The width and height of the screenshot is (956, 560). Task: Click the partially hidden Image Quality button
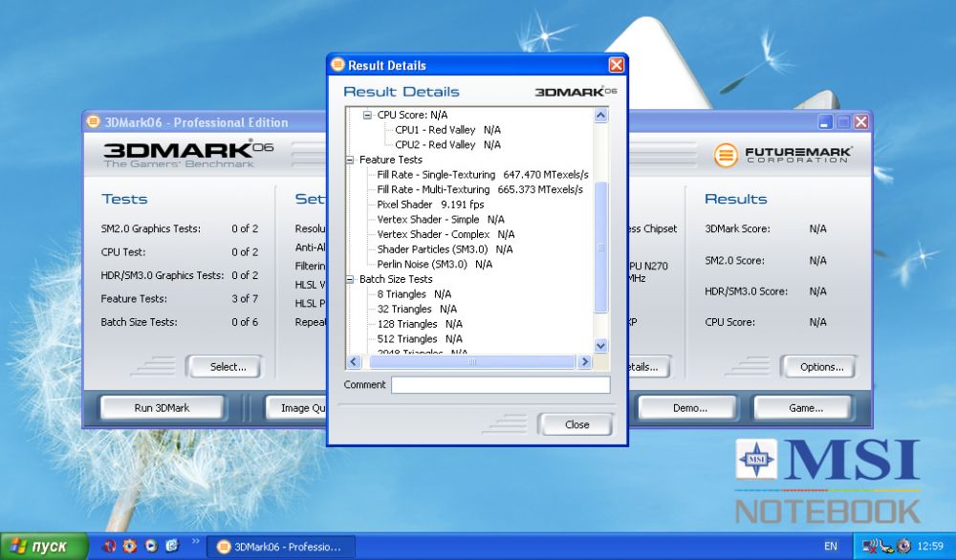click(297, 408)
